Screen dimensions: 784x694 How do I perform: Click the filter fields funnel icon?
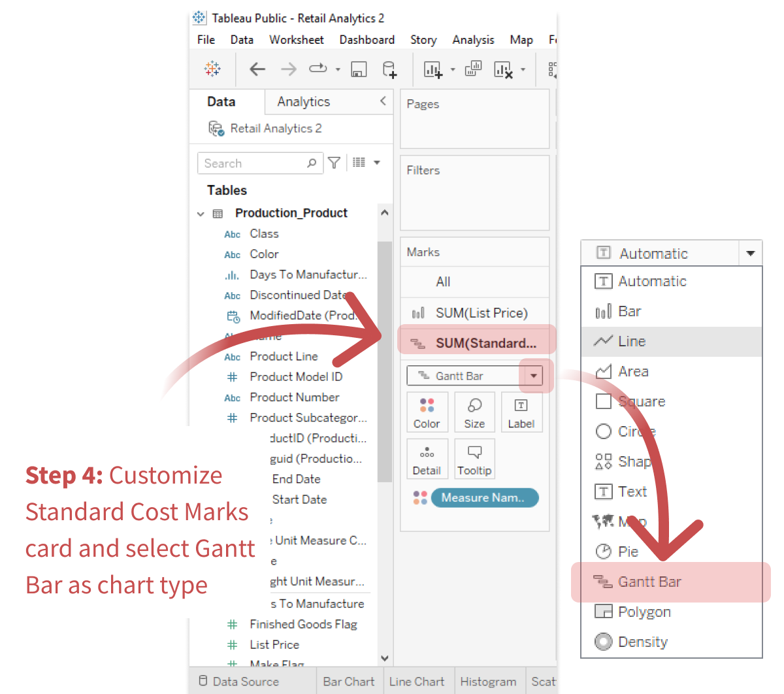click(x=334, y=163)
